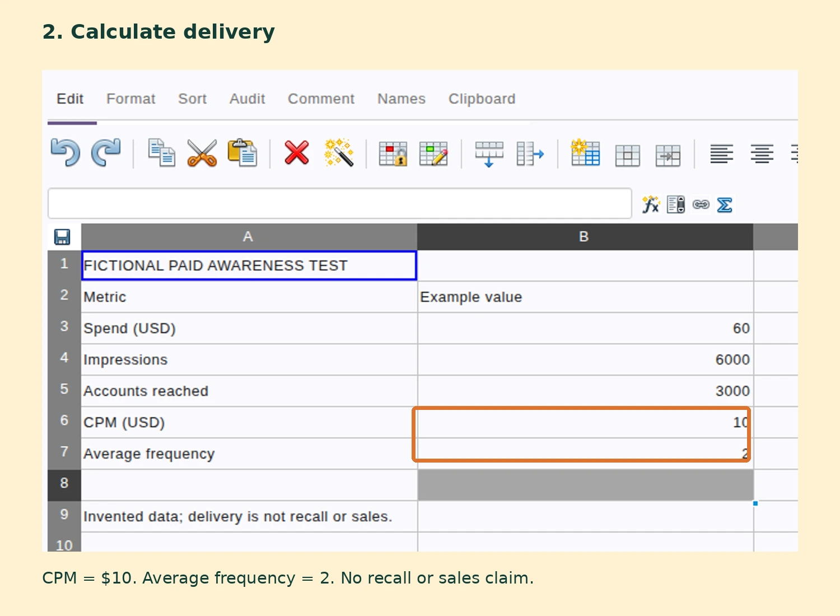Image resolution: width=840 pixels, height=616 pixels.
Task: Click the Redo arrow icon
Action: point(106,153)
